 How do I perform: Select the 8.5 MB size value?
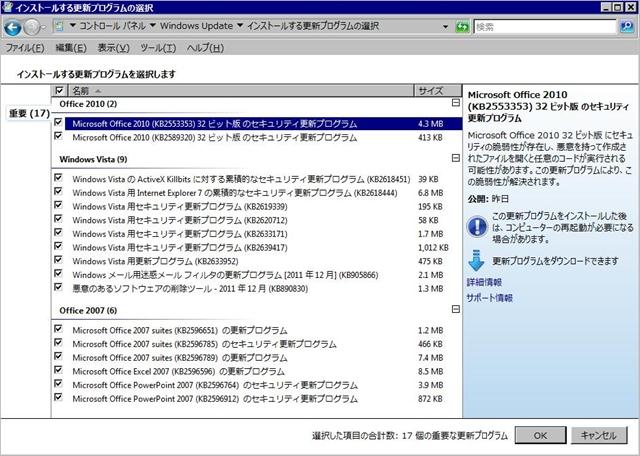pos(430,371)
